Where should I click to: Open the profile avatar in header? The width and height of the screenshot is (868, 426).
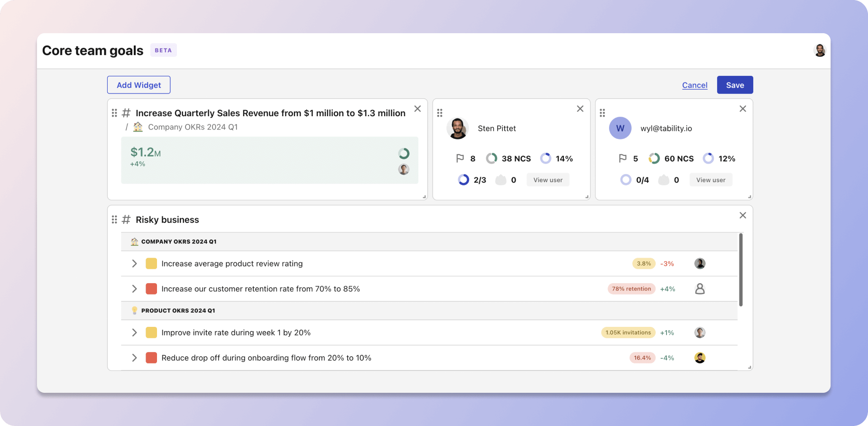(x=820, y=50)
